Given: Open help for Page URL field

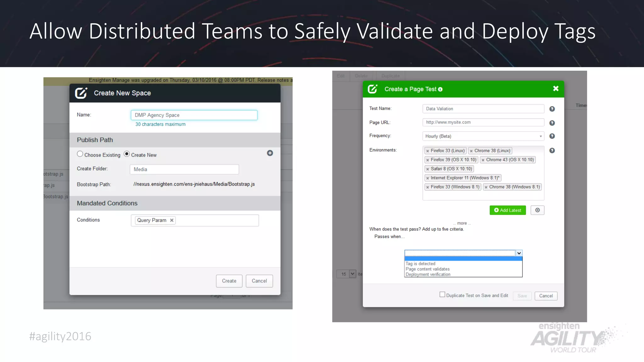Looking at the screenshot, I should [x=552, y=123].
